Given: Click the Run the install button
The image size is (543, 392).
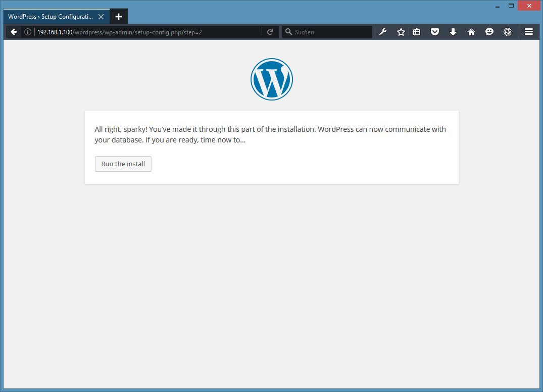Looking at the screenshot, I should point(123,164).
